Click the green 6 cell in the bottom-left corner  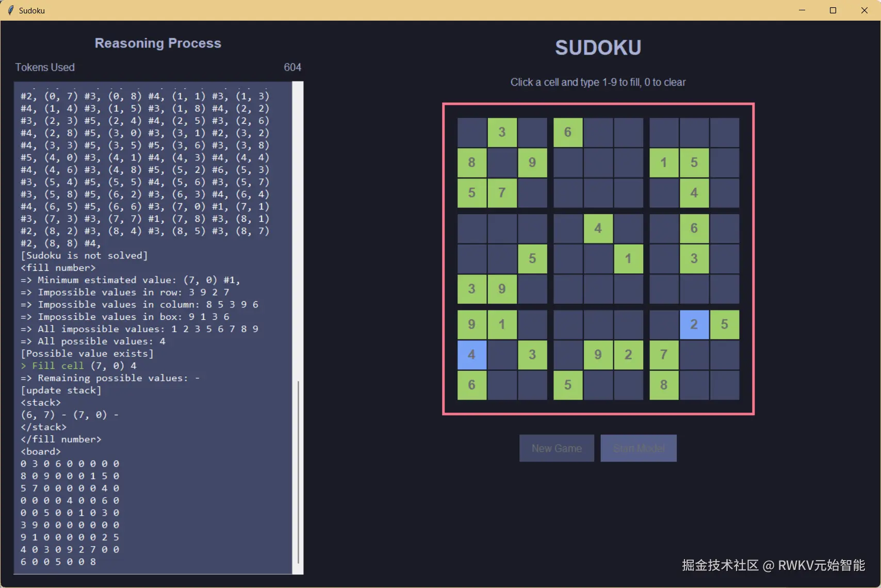point(471,385)
